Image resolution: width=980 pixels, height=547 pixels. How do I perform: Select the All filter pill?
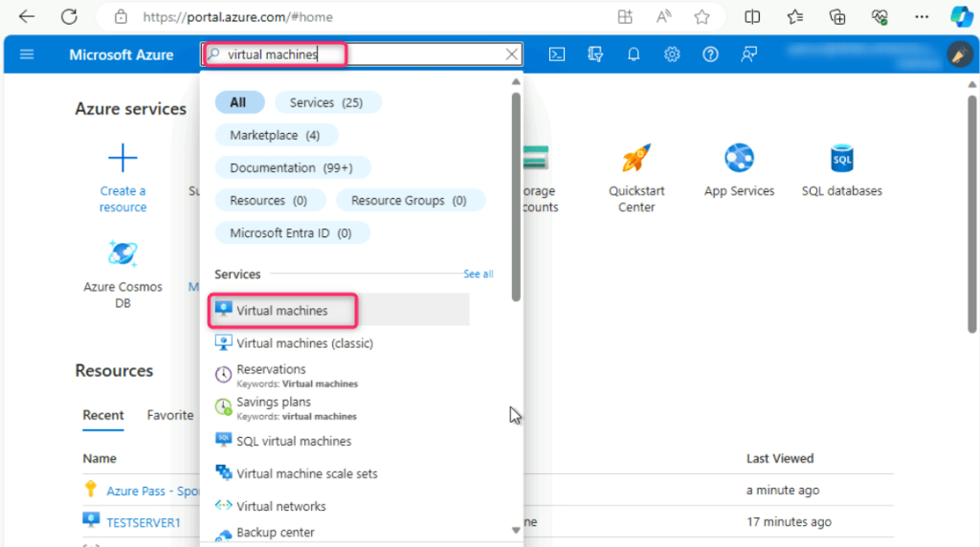(x=238, y=102)
